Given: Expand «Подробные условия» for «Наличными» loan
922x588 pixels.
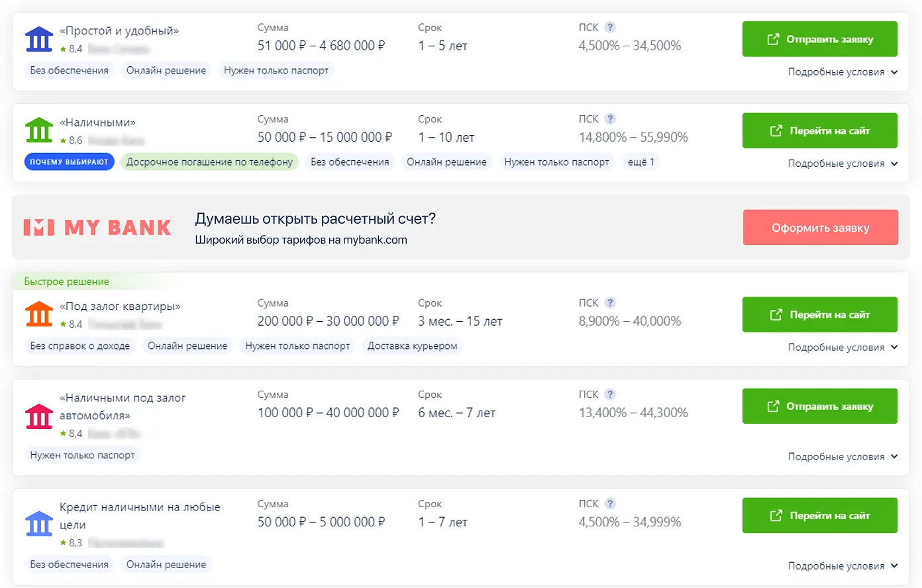Looking at the screenshot, I should pos(842,164).
